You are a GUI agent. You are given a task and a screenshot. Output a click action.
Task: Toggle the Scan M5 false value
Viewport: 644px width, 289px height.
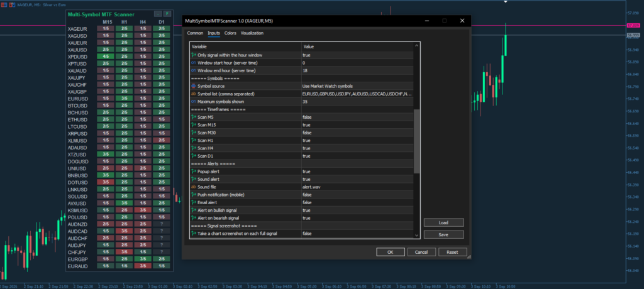click(357, 117)
